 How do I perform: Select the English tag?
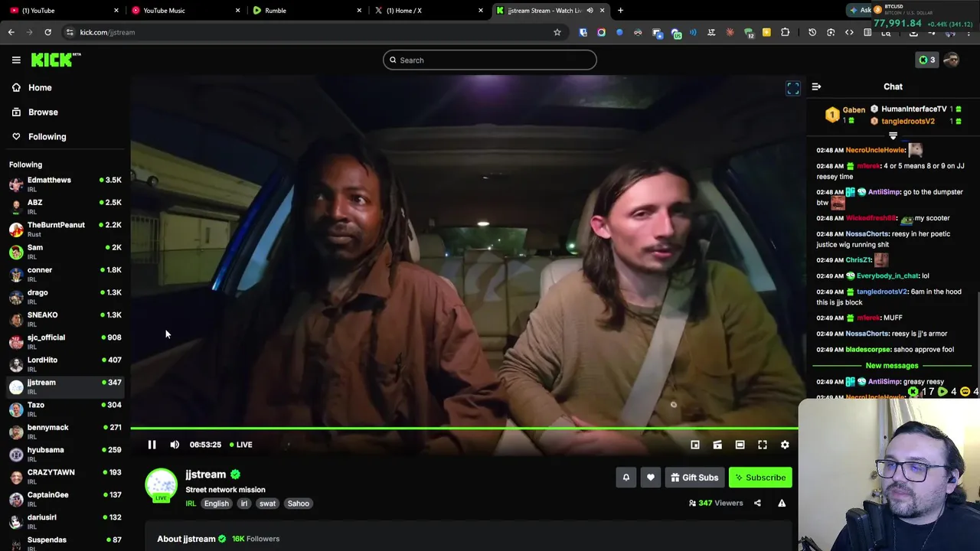(216, 504)
